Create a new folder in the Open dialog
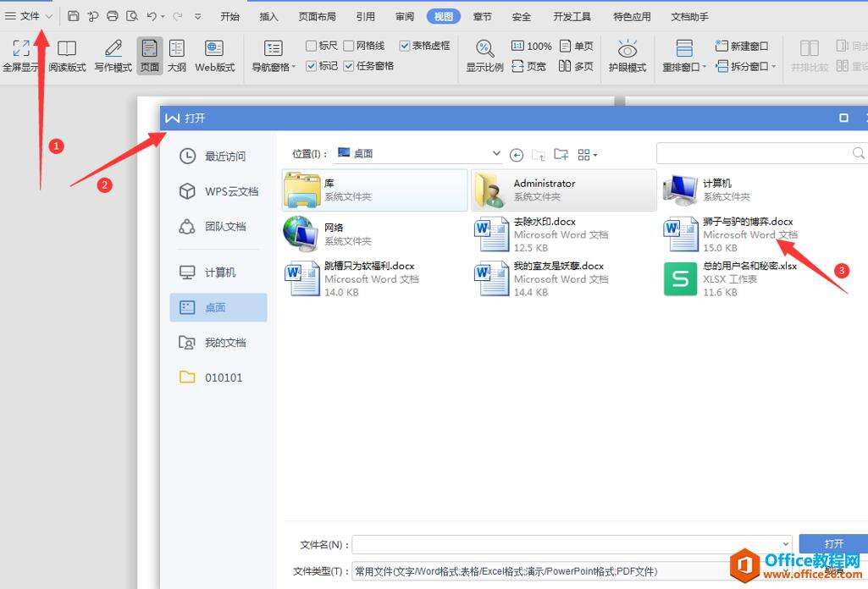This screenshot has height=589, width=868. 561,155
